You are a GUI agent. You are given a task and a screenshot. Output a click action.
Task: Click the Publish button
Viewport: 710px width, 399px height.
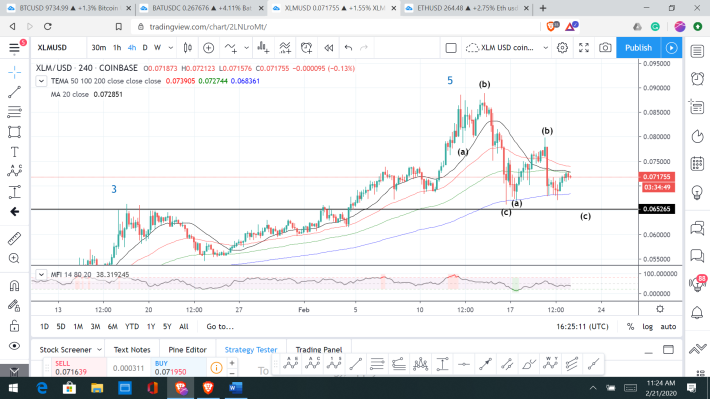[x=638, y=48]
